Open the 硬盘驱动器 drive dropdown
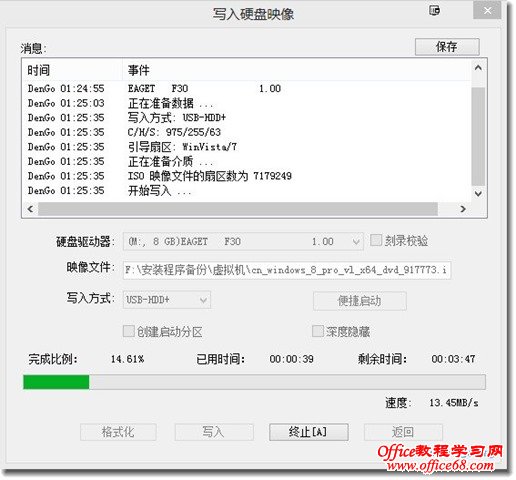The image size is (516, 480). 243,241
